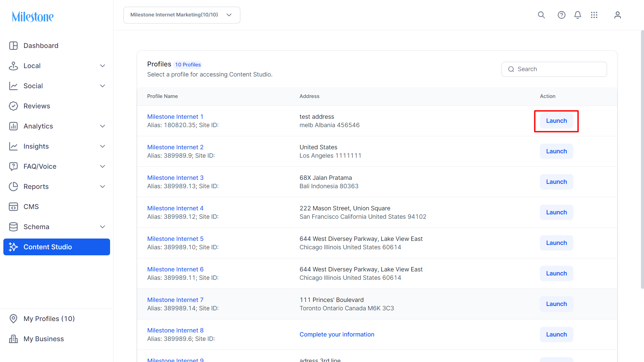
Task: Expand the Schema menu chevron
Action: (x=103, y=227)
